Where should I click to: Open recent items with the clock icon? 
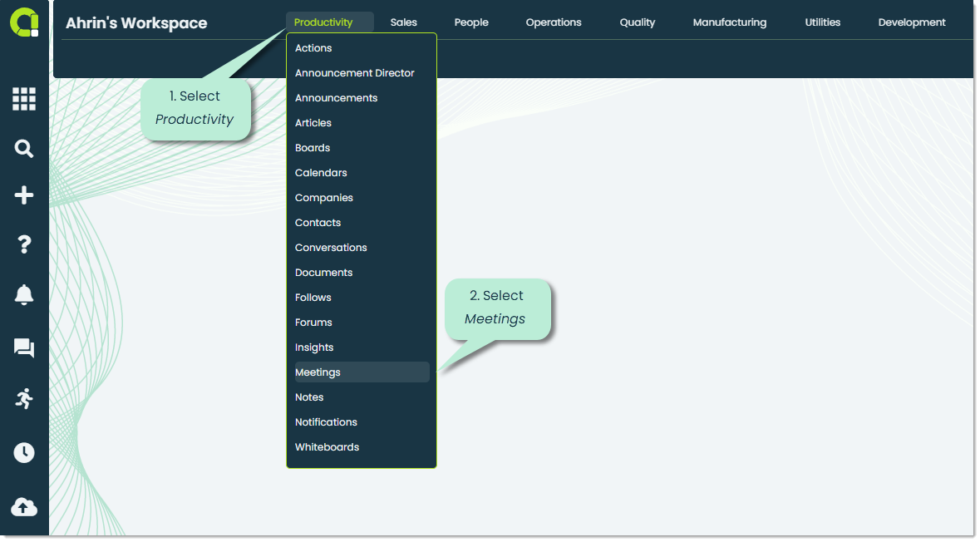(24, 452)
